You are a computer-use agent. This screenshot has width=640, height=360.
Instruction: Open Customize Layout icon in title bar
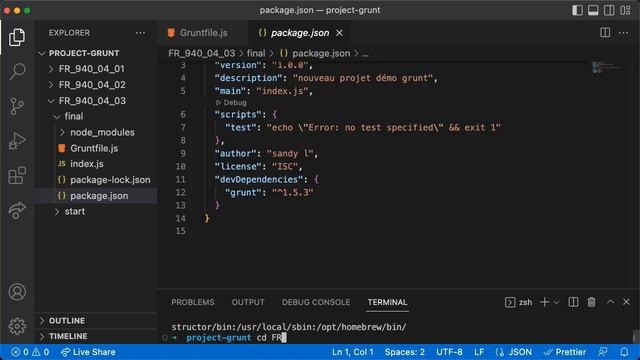625,10
